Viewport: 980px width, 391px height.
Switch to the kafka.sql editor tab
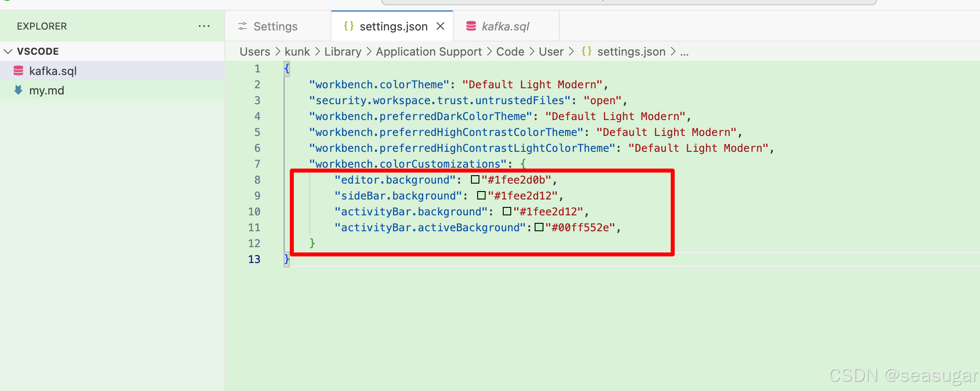(x=506, y=26)
